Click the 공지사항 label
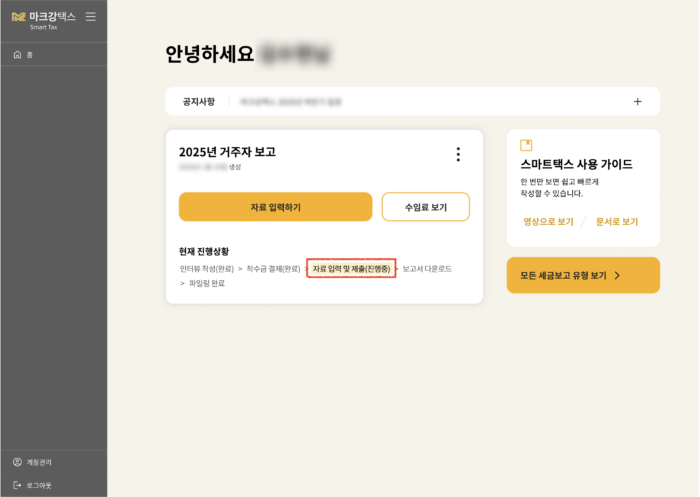Viewport: 700px width, 497px height. click(200, 101)
